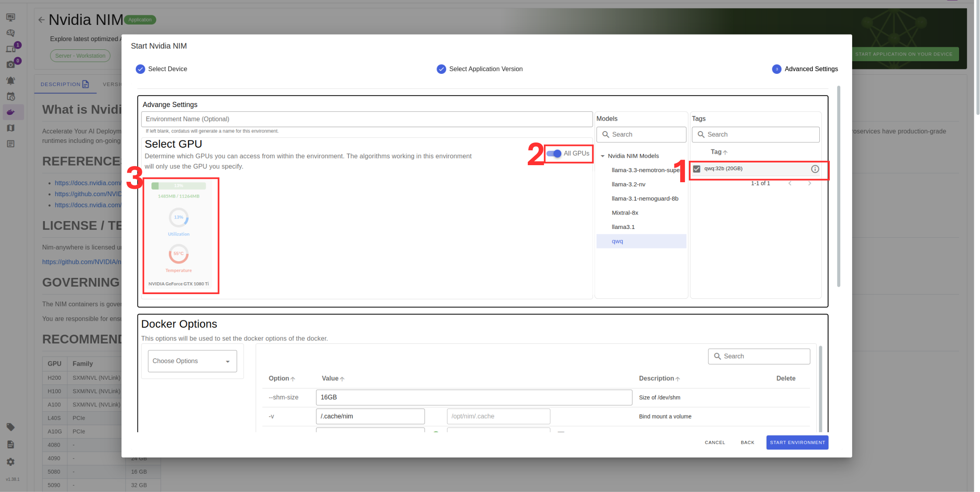Click the Server - Workstation chip

(x=80, y=56)
